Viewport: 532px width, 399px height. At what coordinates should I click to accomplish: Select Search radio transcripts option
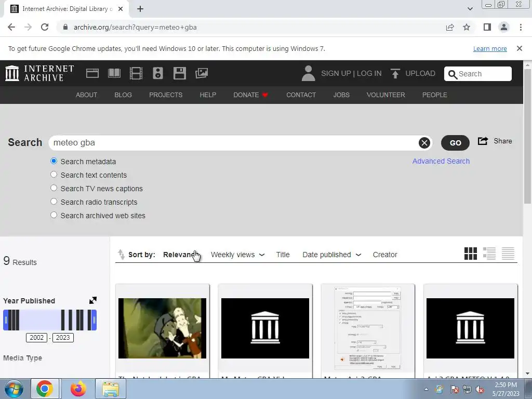pyautogui.click(x=54, y=202)
